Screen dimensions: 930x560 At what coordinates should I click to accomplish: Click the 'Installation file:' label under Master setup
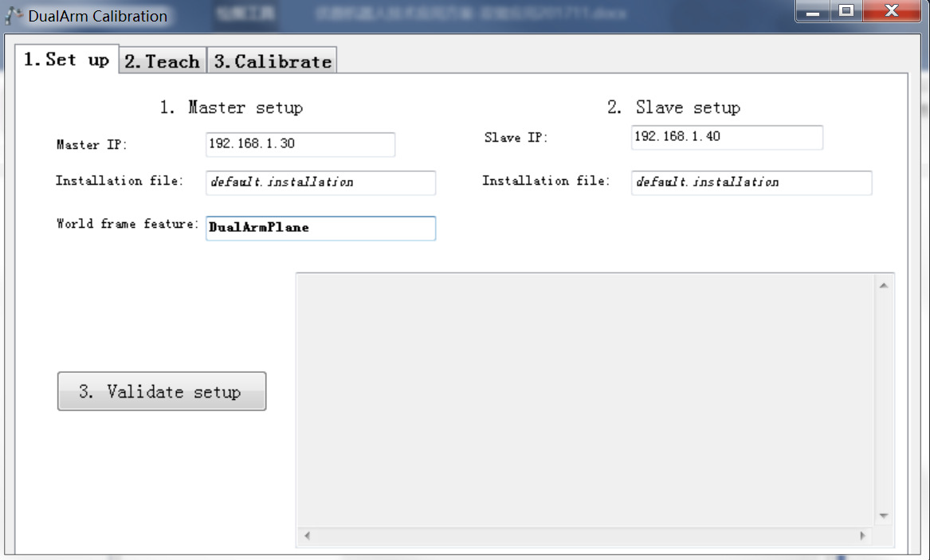[x=120, y=181]
